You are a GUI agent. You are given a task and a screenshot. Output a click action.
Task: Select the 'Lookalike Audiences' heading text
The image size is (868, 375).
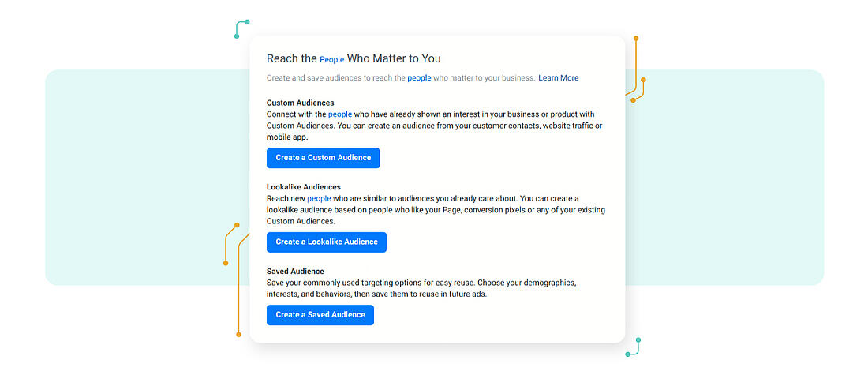pyautogui.click(x=303, y=187)
